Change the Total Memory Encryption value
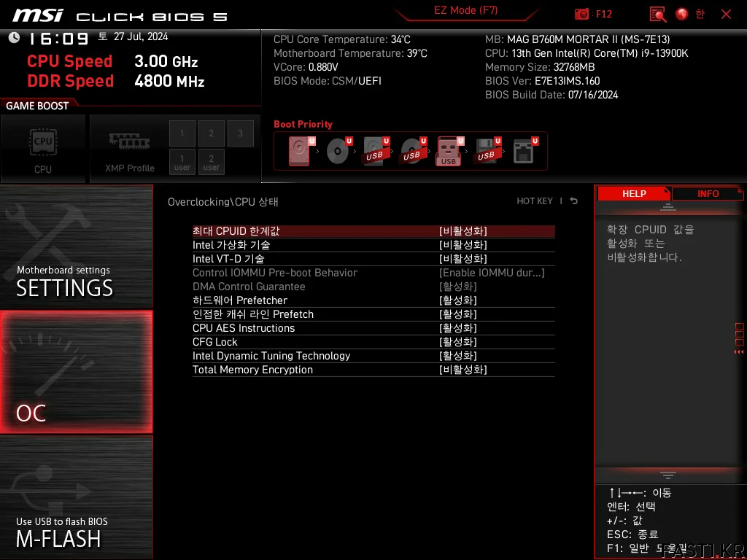The width and height of the screenshot is (747, 560). [463, 370]
